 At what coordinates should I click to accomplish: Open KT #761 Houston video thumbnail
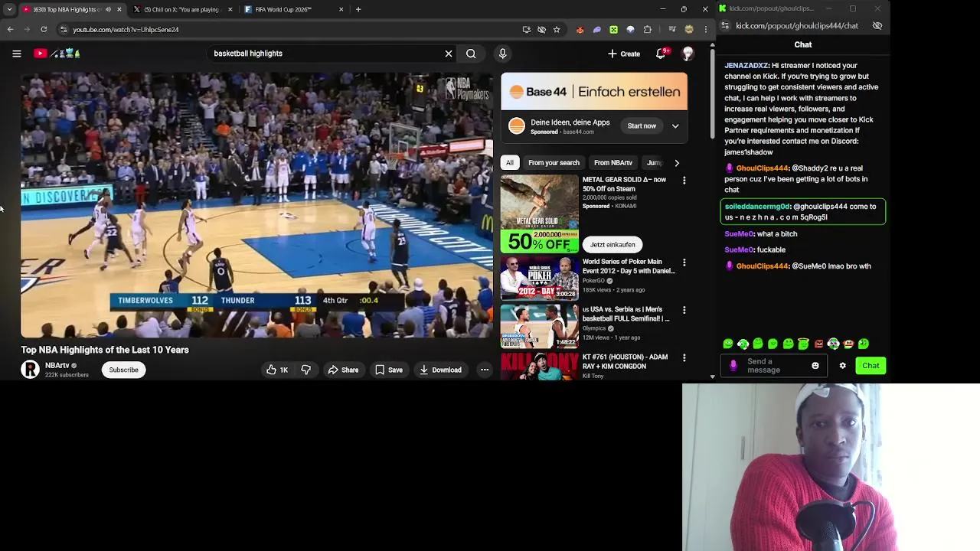click(540, 366)
